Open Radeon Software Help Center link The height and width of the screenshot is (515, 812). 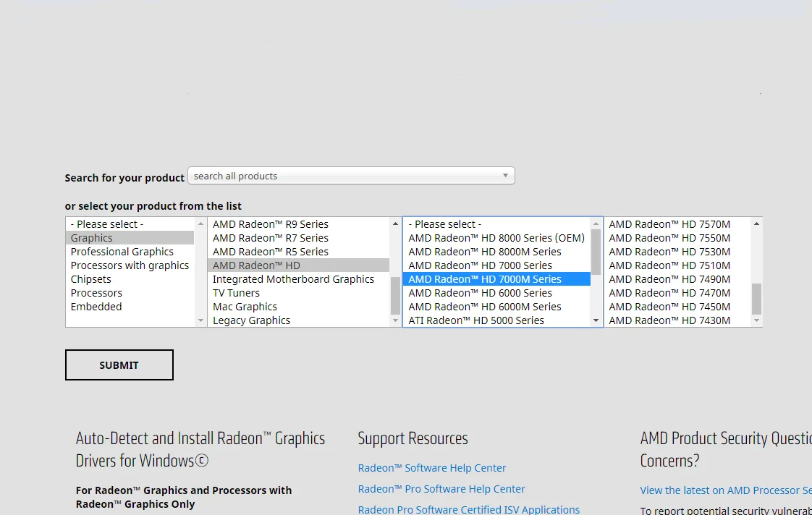point(432,468)
